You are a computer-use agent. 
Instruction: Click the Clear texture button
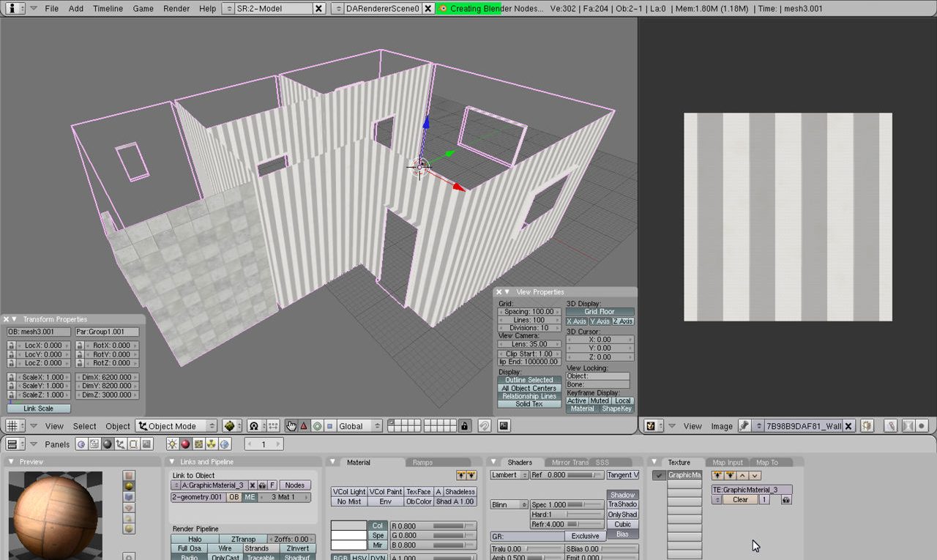tap(740, 500)
